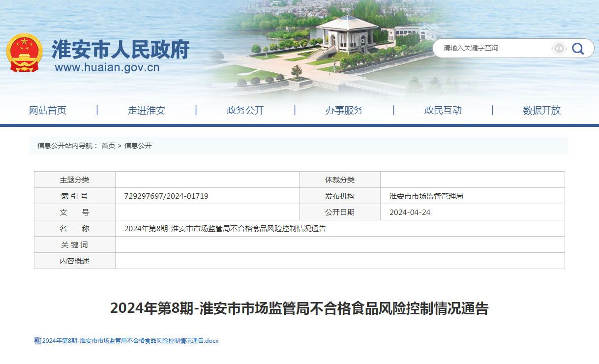Open the 政民互动 menu item
599x364 pixels.
click(x=443, y=110)
